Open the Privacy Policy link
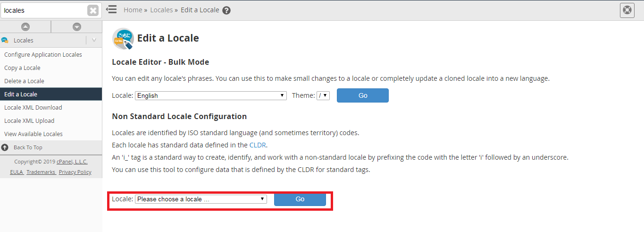The image size is (644, 232). 75,172
